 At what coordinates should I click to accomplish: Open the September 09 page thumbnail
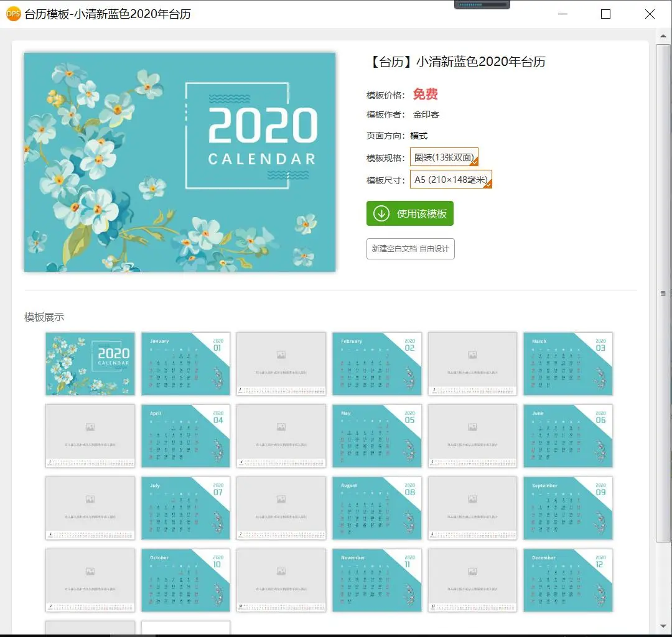[x=568, y=508]
